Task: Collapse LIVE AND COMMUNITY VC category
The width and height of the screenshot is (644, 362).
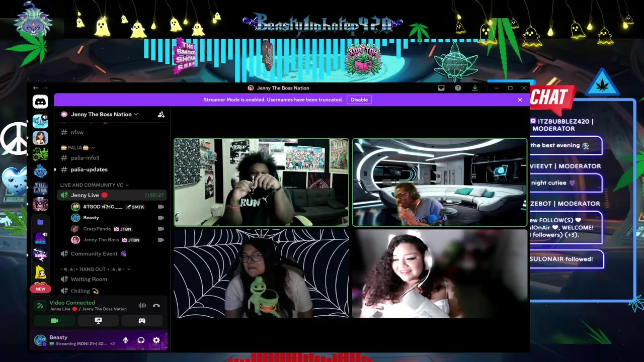Action: [x=94, y=185]
